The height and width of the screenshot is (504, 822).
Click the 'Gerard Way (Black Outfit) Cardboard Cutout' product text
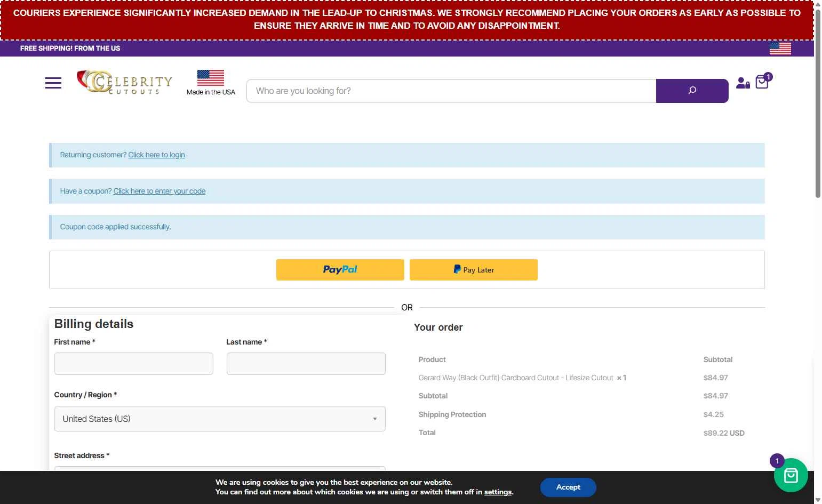pos(516,378)
